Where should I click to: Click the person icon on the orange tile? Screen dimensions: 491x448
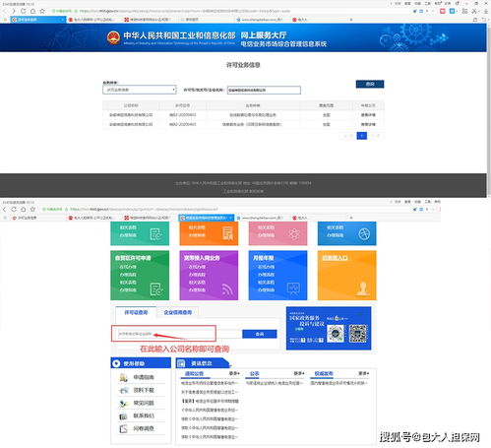click(363, 288)
